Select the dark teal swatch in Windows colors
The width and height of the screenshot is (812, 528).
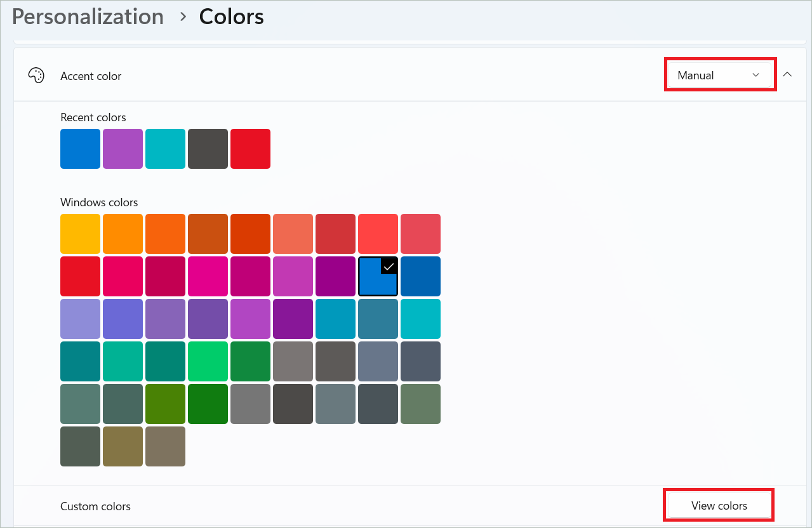tap(80, 361)
